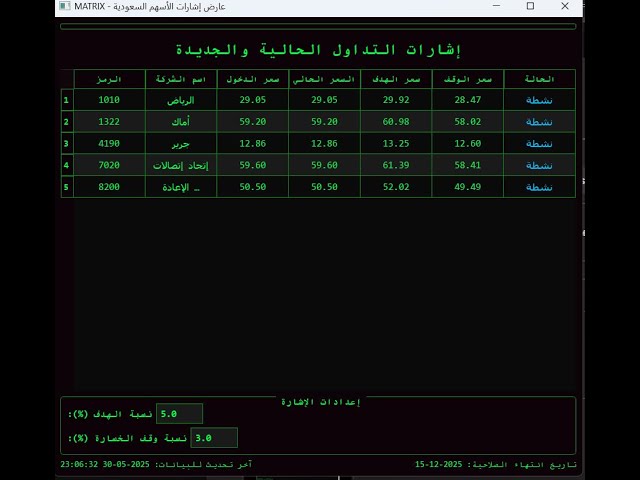Click entry price cell in row 1322
Viewport: 640px width, 480px height.
coord(253,122)
